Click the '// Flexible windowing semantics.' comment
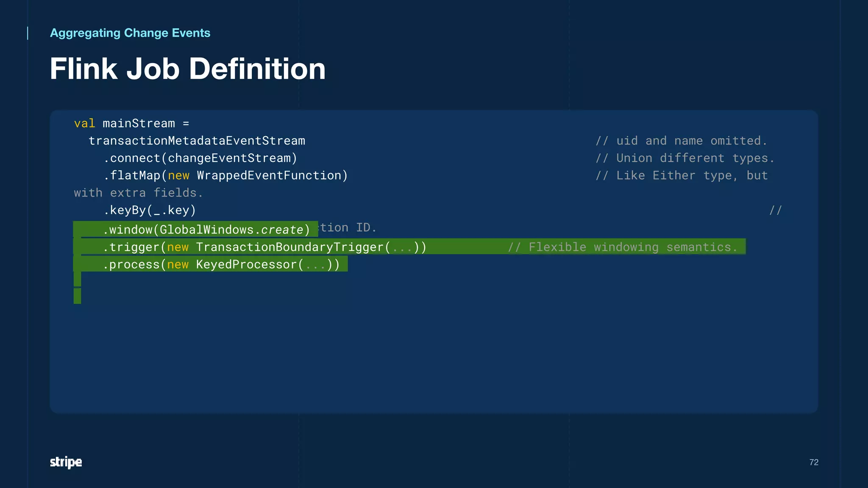 click(623, 247)
